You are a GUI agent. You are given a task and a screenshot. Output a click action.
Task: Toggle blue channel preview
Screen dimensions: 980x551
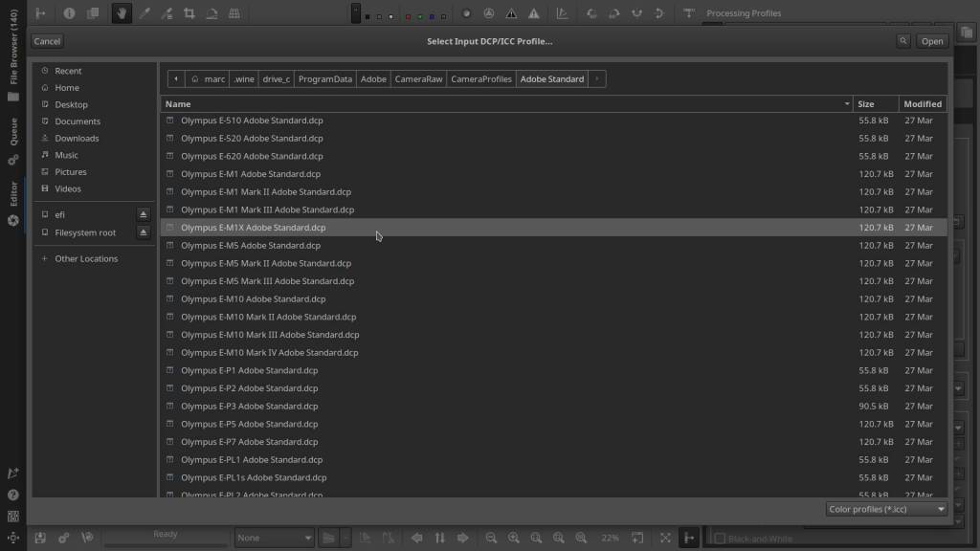pyautogui.click(x=432, y=16)
